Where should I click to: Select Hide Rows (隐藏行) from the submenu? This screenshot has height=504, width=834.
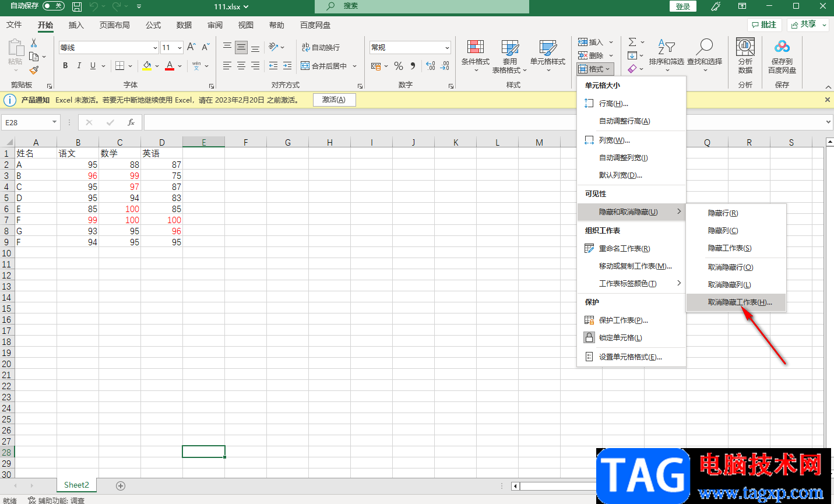click(736, 213)
